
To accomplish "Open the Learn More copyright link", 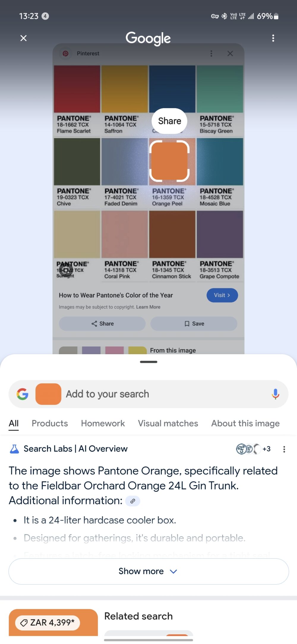I will [x=148, y=307].
